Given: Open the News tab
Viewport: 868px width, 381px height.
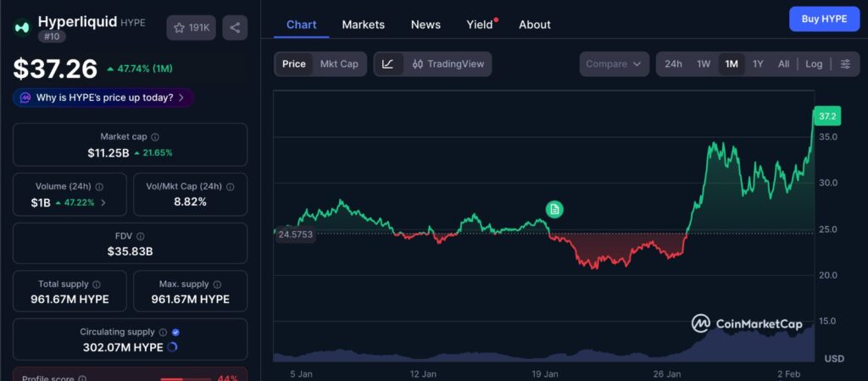Looking at the screenshot, I should (x=426, y=25).
